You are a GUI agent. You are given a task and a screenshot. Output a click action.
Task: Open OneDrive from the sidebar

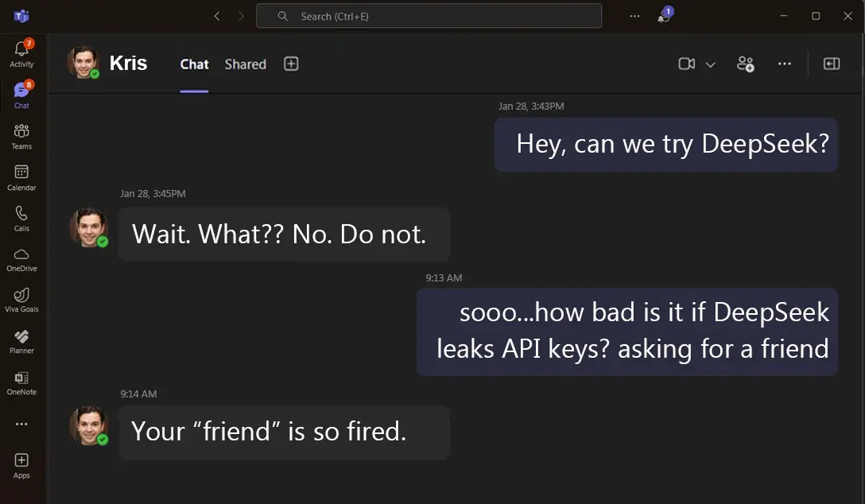pos(21,258)
